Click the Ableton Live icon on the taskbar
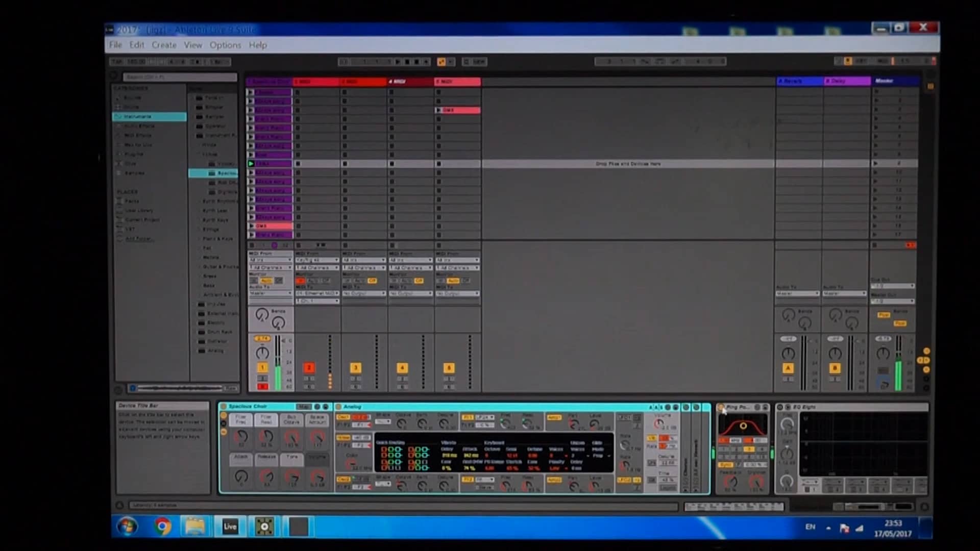 point(229,526)
